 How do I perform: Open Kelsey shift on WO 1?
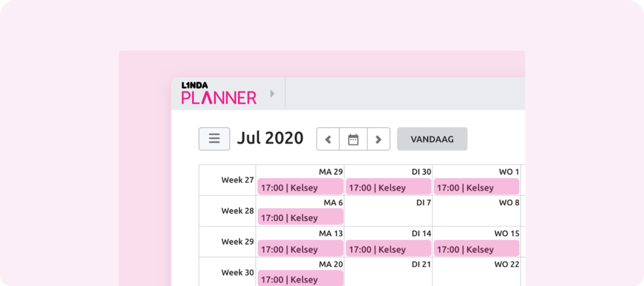click(x=476, y=188)
